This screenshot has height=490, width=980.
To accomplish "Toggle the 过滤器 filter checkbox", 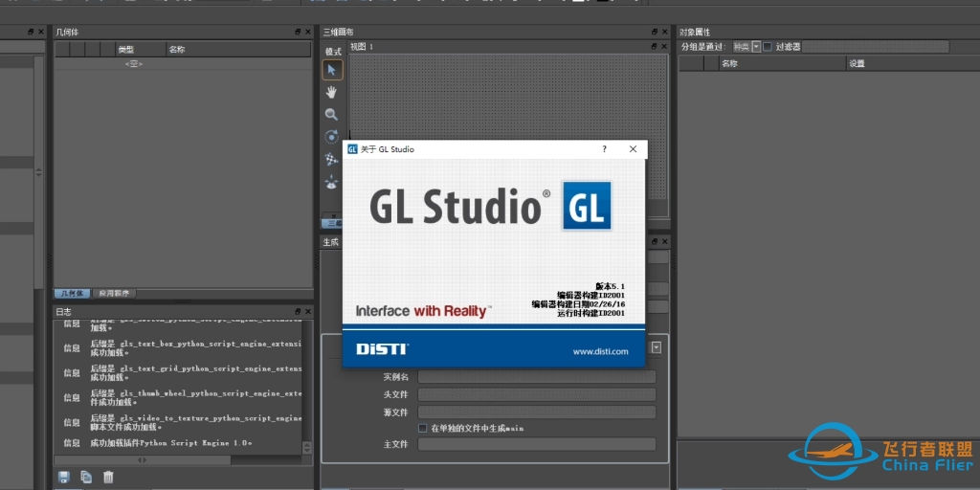I will [x=767, y=47].
